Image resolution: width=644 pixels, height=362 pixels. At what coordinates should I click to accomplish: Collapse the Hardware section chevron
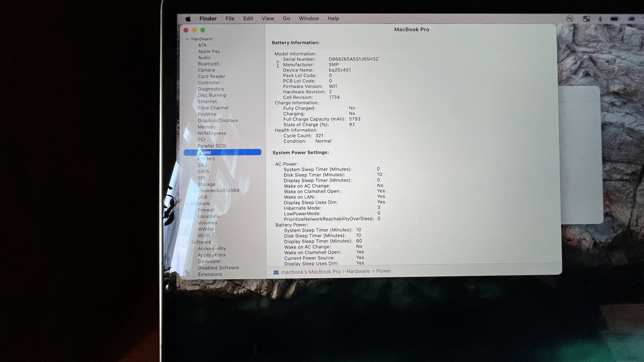pos(187,39)
